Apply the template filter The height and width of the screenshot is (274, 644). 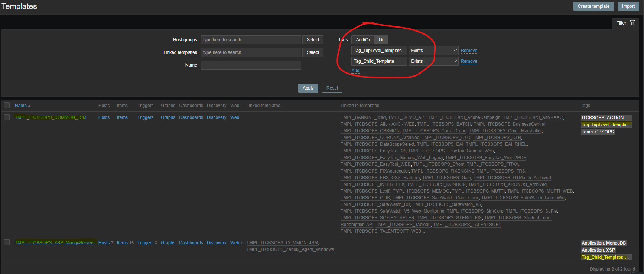(308, 88)
